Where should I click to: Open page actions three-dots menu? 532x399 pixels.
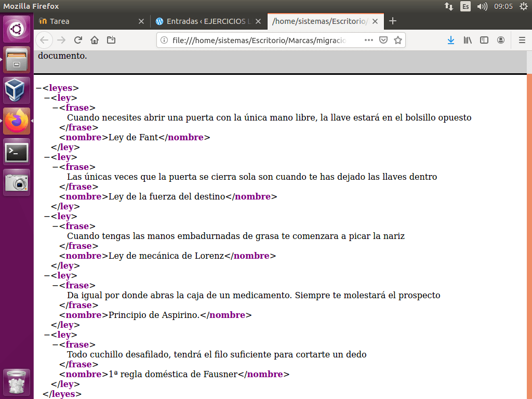(369, 40)
